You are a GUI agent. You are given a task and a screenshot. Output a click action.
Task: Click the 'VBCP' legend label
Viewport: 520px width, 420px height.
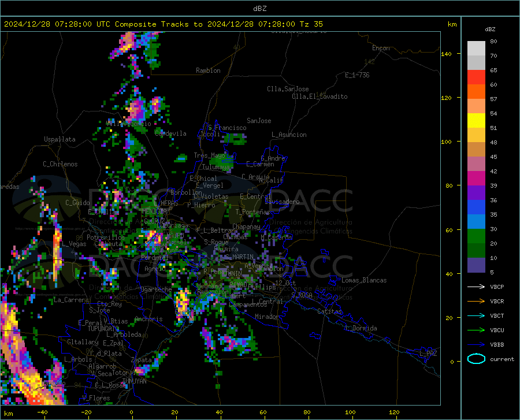point(497,287)
